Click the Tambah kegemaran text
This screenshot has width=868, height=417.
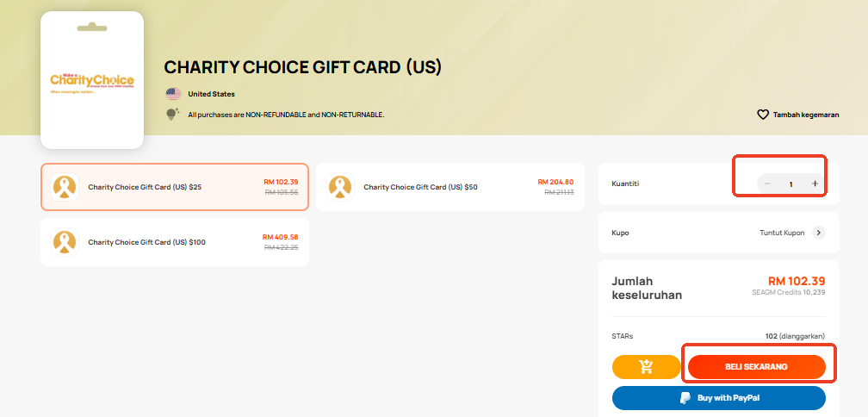coord(806,115)
